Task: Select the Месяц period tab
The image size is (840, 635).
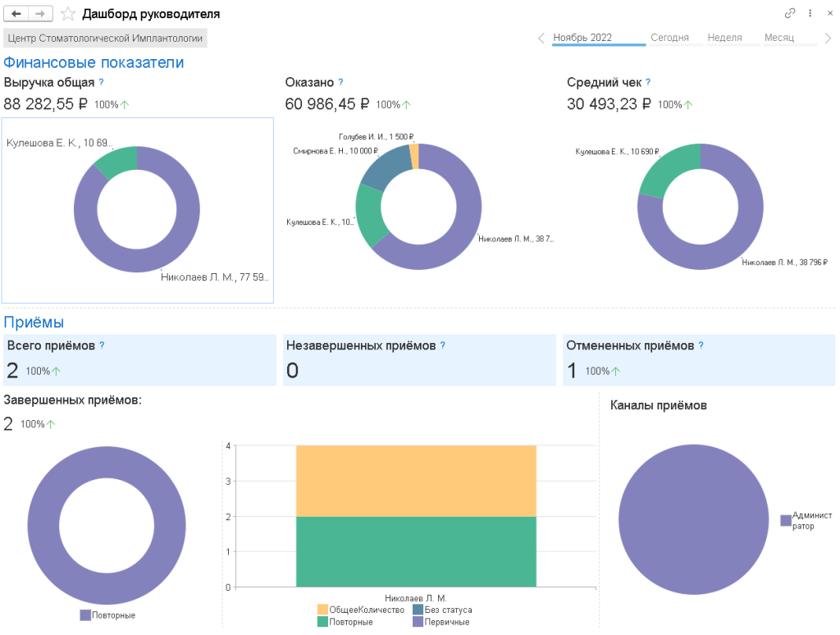Action: (x=779, y=38)
